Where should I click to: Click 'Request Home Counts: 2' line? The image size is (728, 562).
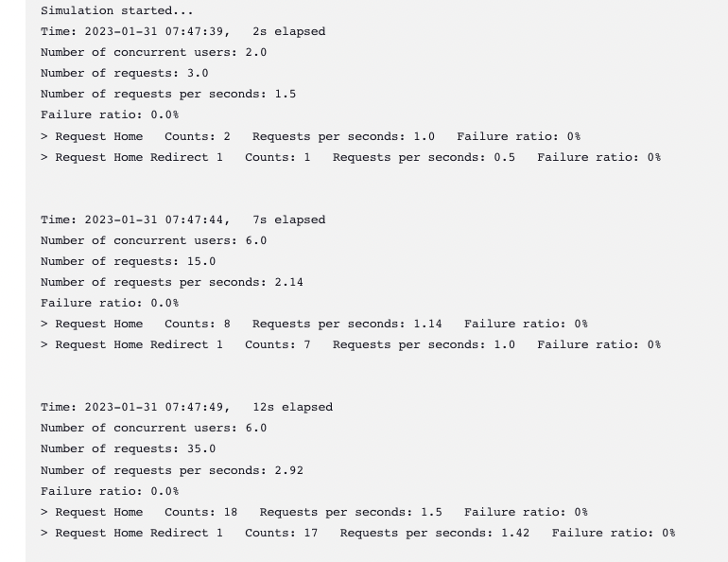tap(311, 136)
